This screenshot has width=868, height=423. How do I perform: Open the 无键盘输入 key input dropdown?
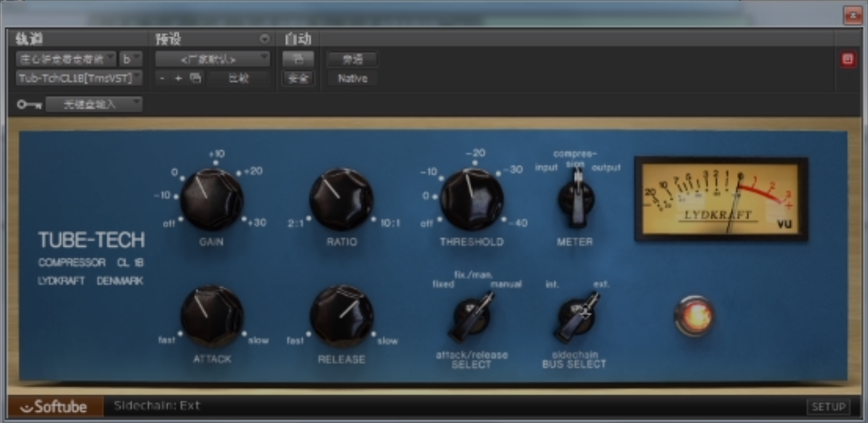coord(94,104)
